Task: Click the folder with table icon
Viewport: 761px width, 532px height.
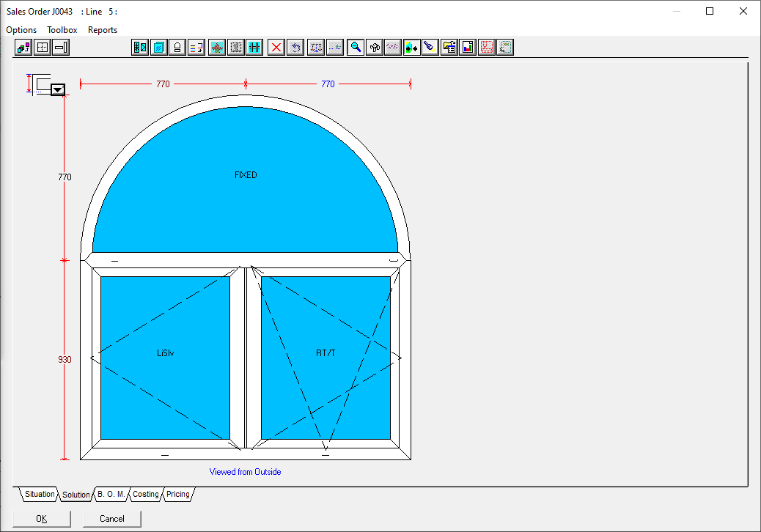Action: 449,48
